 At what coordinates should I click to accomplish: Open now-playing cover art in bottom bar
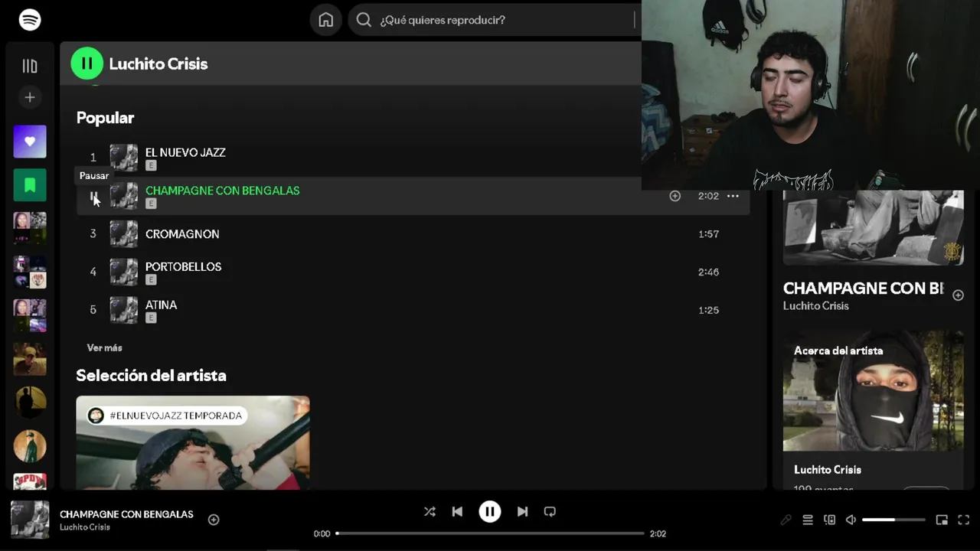click(30, 520)
